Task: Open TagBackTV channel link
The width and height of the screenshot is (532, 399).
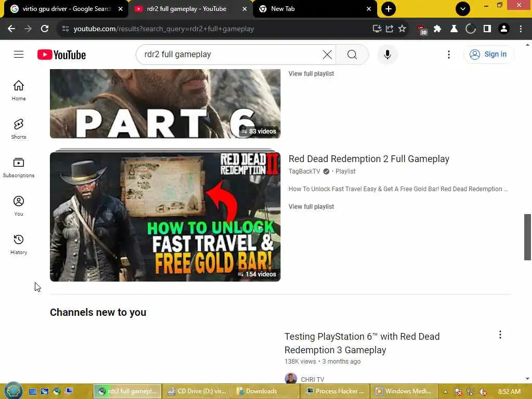Action: 304,171
